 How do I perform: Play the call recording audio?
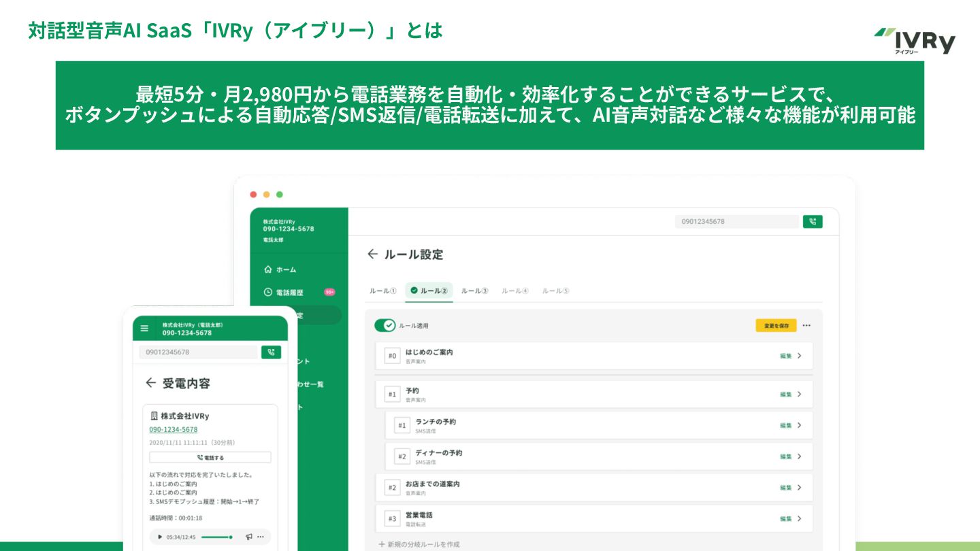(x=160, y=537)
